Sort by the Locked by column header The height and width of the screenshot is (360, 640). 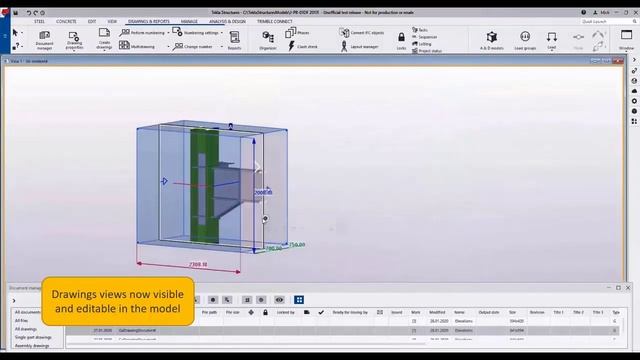click(286, 312)
